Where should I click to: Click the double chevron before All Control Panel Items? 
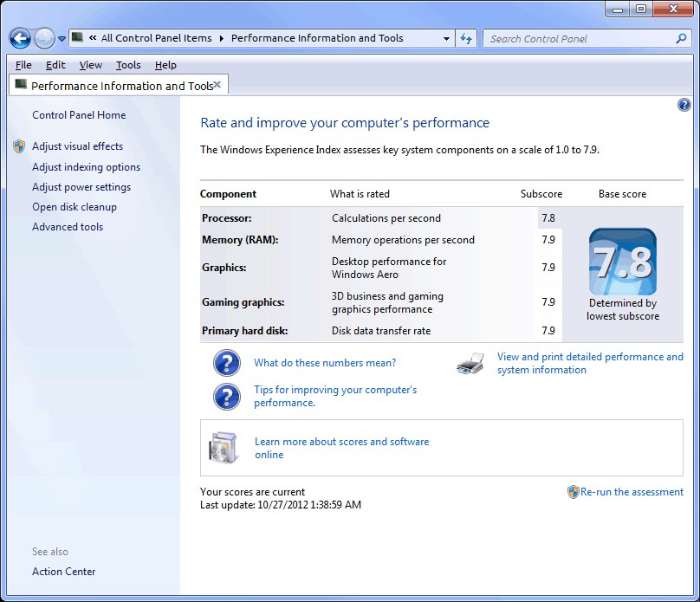point(93,38)
